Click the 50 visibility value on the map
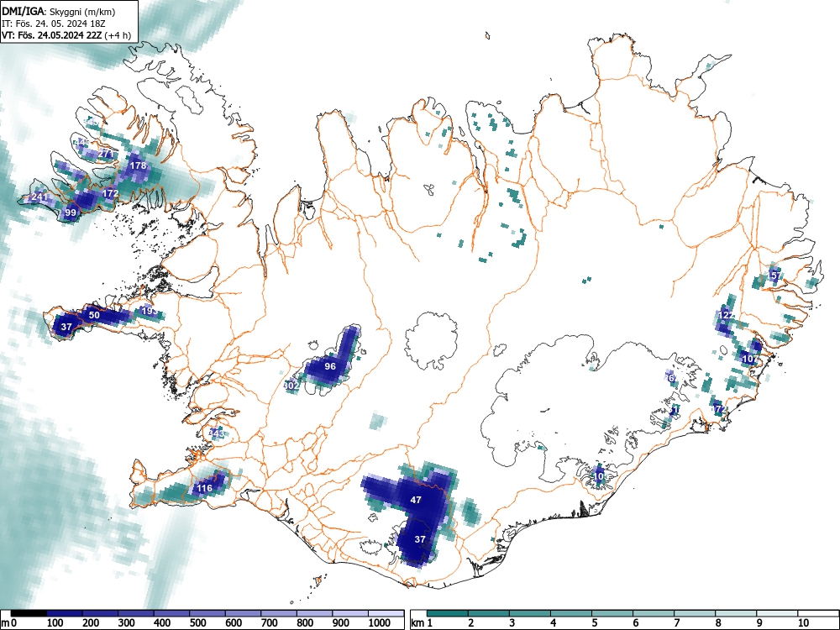This screenshot has width=840, height=630. pos(94,315)
